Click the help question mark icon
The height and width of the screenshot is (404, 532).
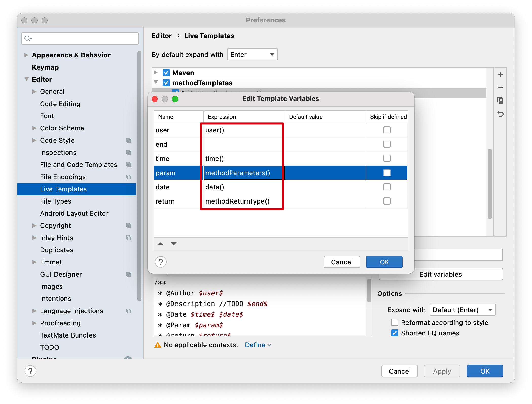pyautogui.click(x=160, y=261)
